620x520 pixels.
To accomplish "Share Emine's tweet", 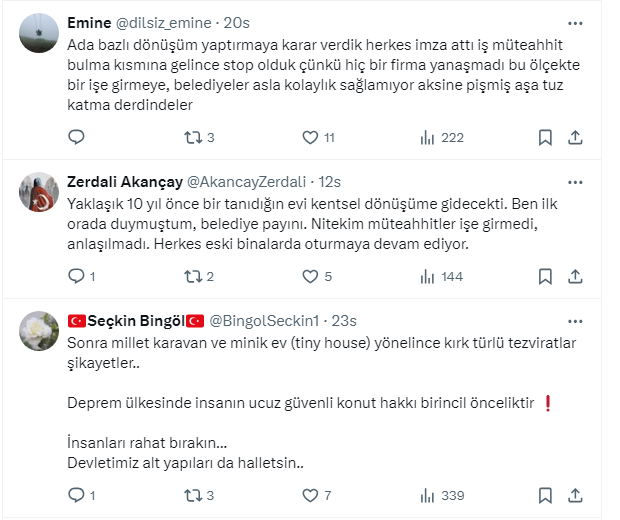I will click(576, 137).
